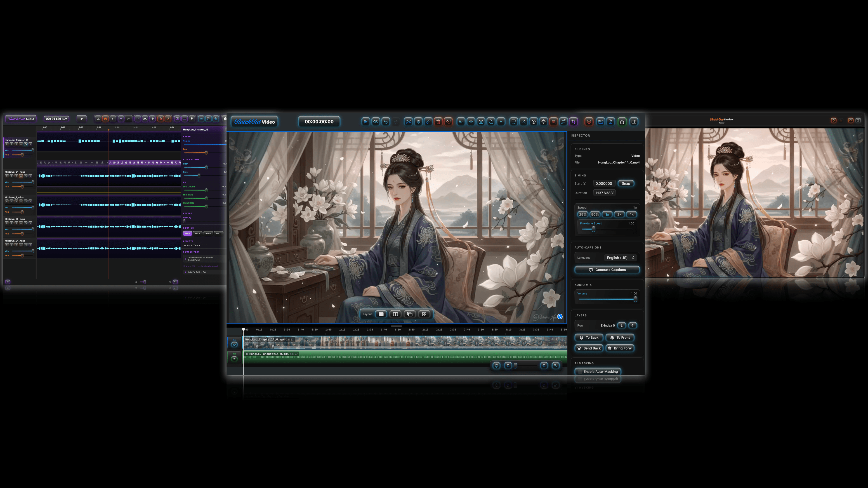
Task: Set speed to 2x
Action: [619, 215]
